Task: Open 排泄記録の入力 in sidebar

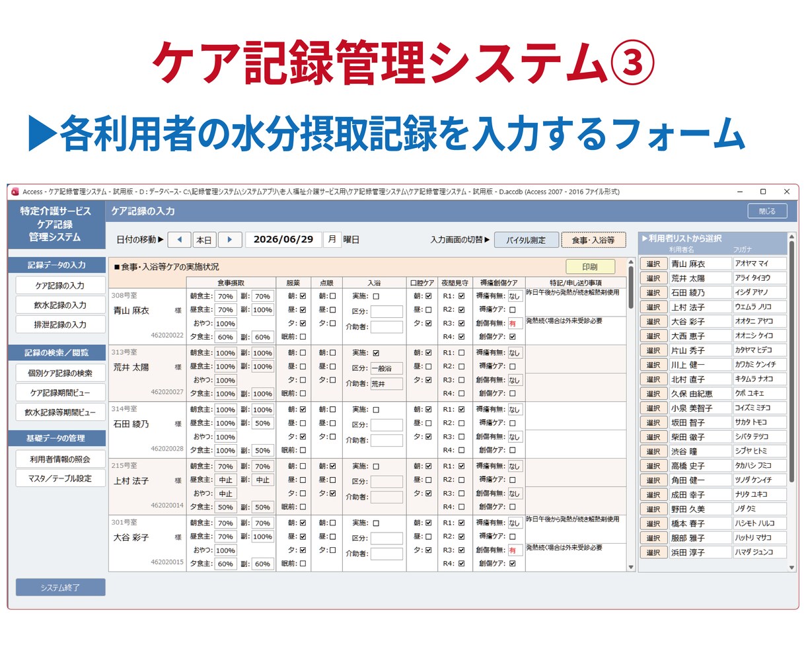Action: click(x=60, y=324)
